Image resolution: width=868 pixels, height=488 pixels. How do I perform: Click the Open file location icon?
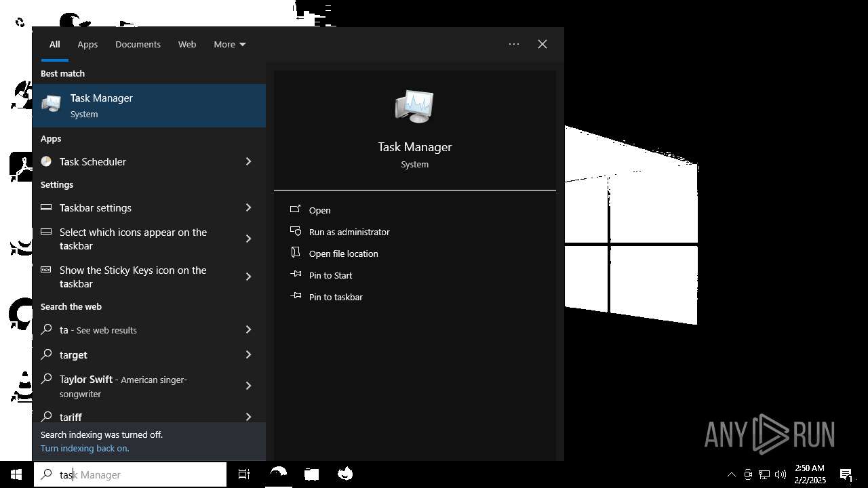pyautogui.click(x=296, y=252)
